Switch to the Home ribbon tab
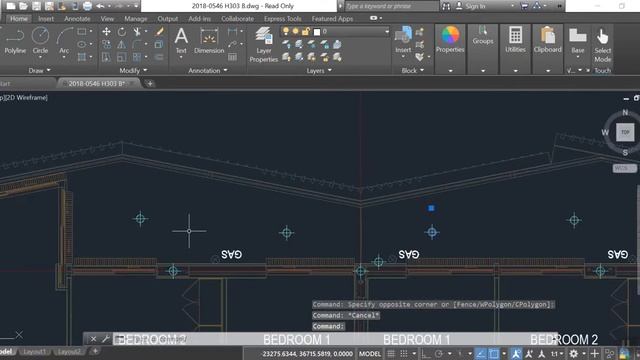Screen dimensions: 640x360 coord(19,19)
